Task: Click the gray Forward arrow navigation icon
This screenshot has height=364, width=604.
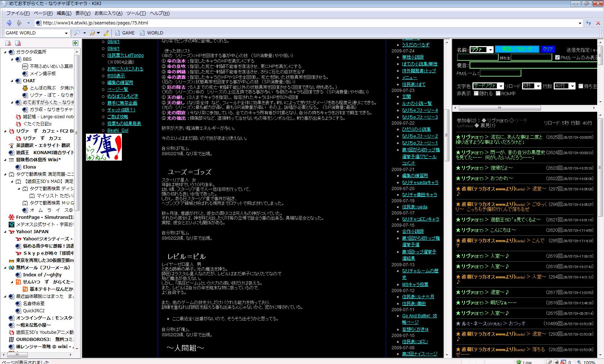Action: coord(19,23)
